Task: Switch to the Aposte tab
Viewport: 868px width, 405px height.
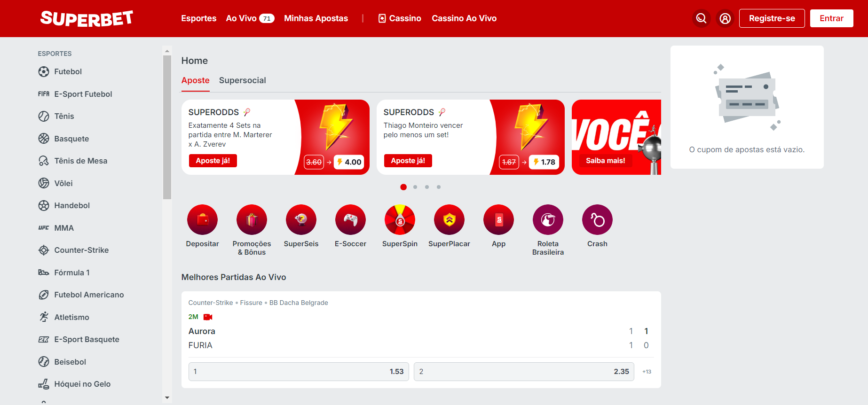Action: [196, 80]
